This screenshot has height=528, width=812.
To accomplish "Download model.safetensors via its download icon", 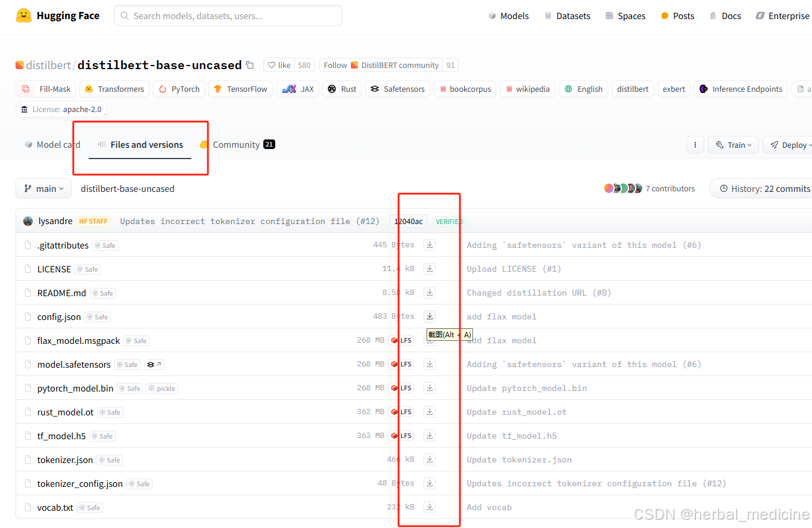I will [430, 364].
